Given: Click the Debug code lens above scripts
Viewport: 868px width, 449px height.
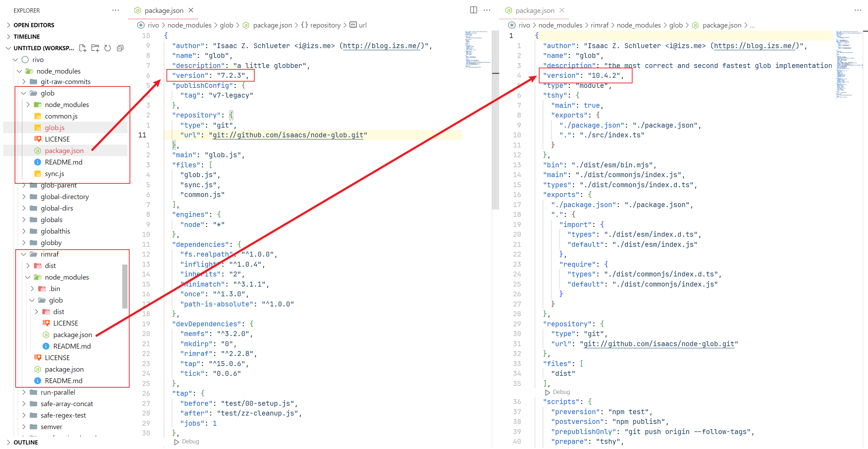Looking at the screenshot, I should pyautogui.click(x=561, y=392).
